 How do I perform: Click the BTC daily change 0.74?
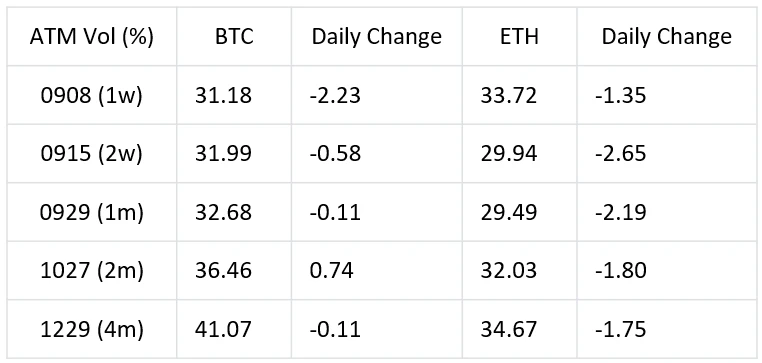331,271
